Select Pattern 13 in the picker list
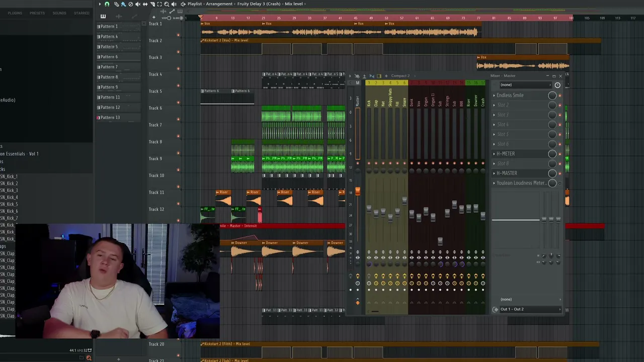Image resolution: width=644 pixels, height=362 pixels. click(x=119, y=118)
